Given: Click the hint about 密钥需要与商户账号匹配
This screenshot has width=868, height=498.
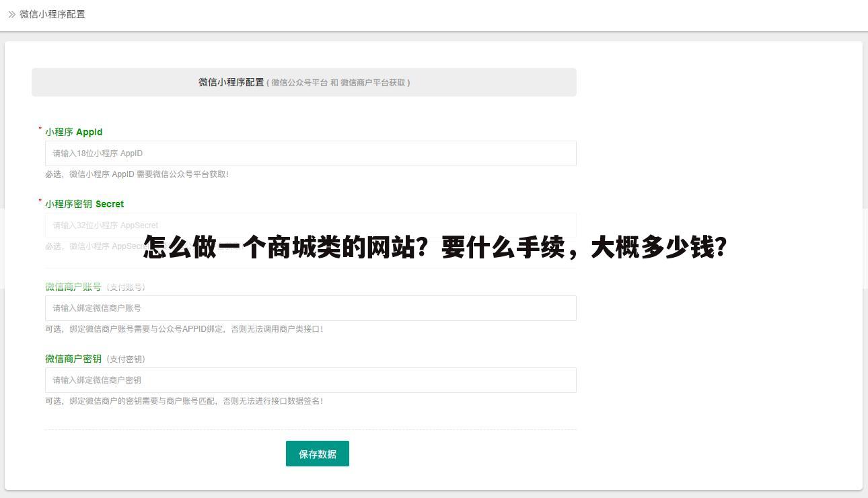Looking at the screenshot, I should (184, 401).
